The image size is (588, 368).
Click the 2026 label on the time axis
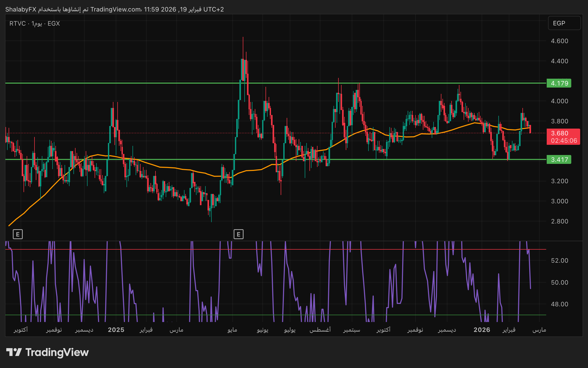click(x=482, y=330)
